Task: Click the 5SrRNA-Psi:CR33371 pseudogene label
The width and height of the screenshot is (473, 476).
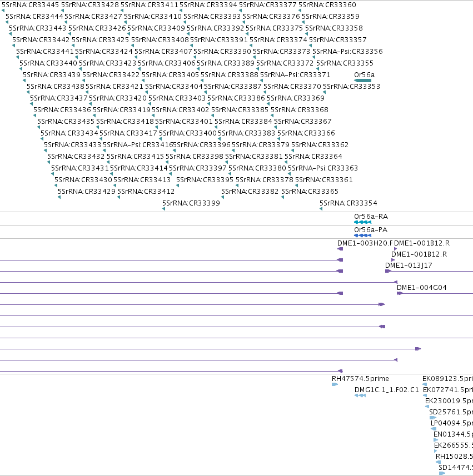Action: point(295,75)
